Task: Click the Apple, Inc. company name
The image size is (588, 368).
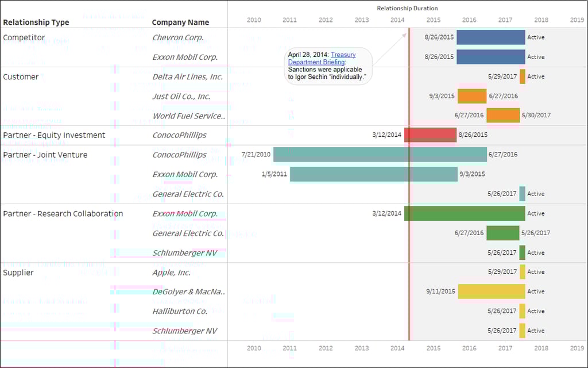Action: tap(171, 272)
